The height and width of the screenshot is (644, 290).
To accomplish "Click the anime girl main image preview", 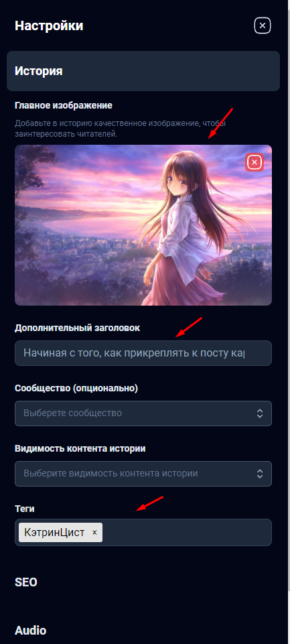I will 143,225.
